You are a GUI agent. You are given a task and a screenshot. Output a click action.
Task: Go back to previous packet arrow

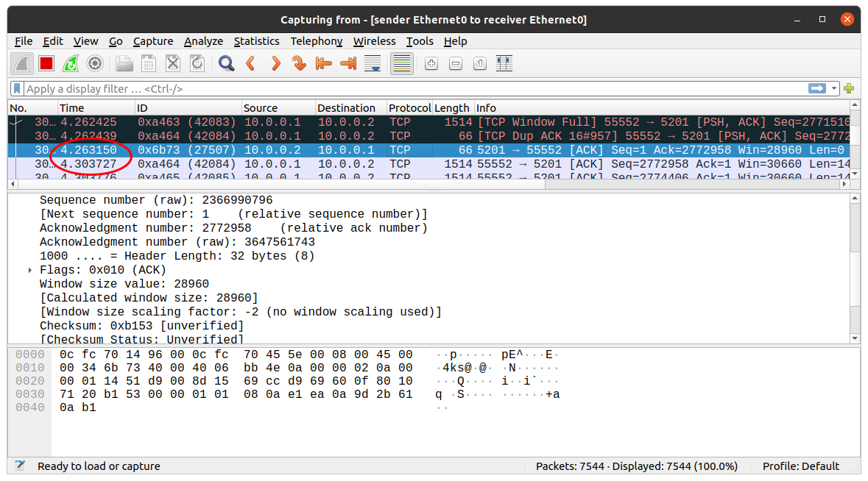click(x=250, y=64)
